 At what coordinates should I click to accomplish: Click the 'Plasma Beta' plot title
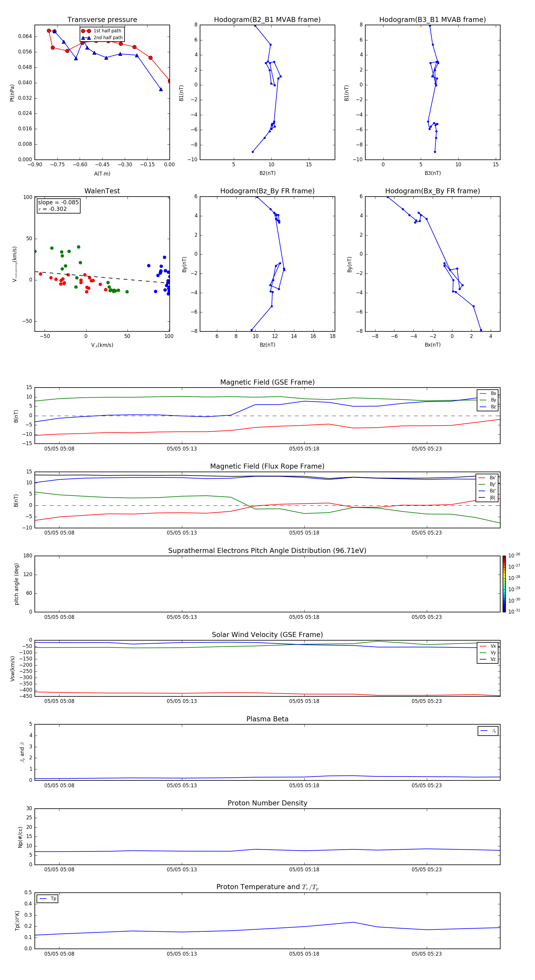tap(267, 719)
